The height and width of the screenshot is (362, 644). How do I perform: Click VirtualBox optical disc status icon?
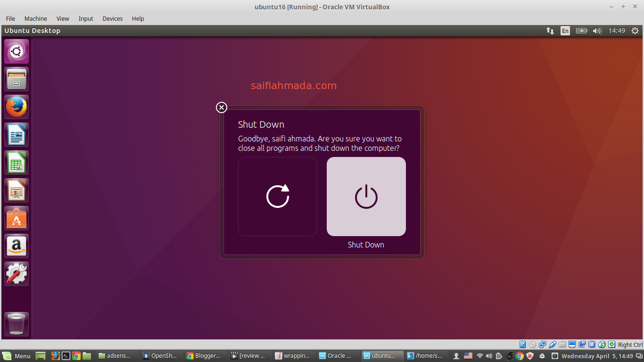pyautogui.click(x=532, y=345)
